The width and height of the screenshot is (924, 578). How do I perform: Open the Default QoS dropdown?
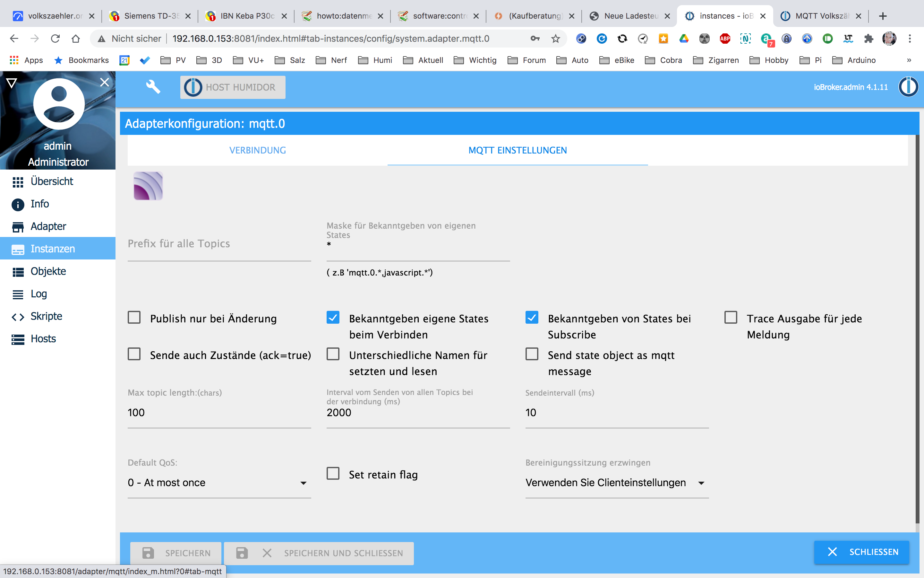point(219,483)
